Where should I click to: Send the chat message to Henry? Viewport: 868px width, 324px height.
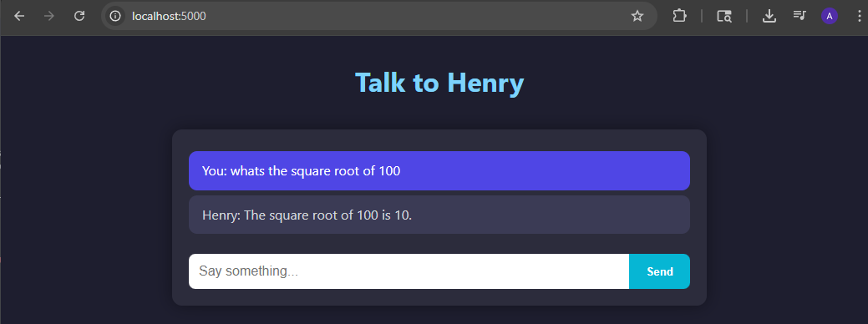(660, 271)
